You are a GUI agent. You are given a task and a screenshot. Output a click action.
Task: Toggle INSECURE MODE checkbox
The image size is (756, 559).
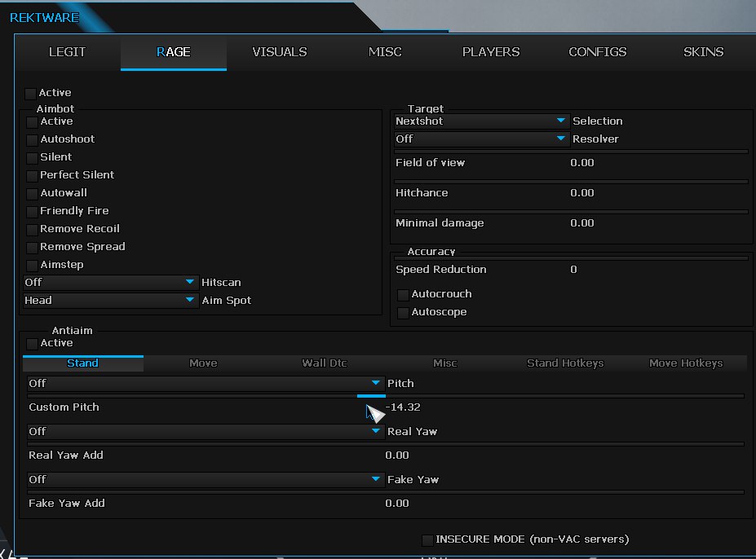pyautogui.click(x=427, y=540)
